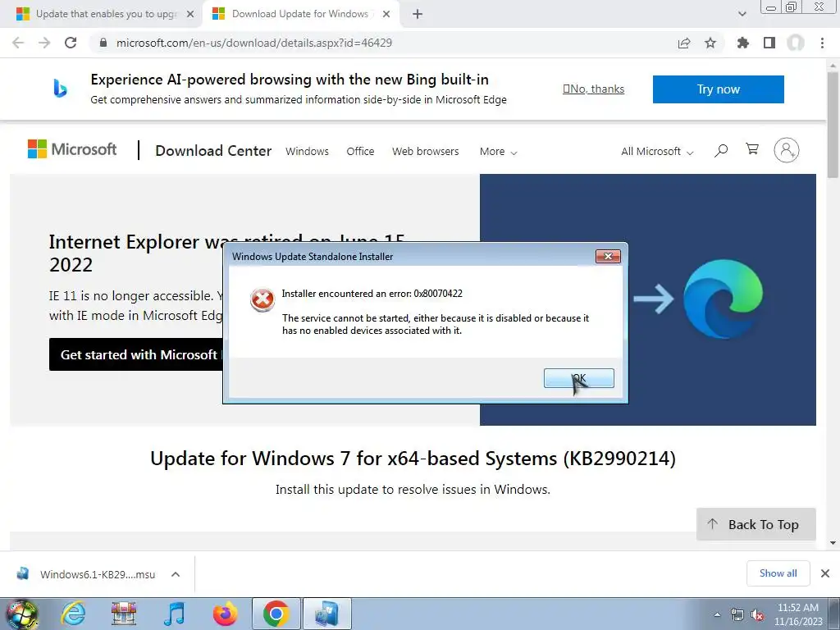Screen dimensions: 840x630
Task: Launch Internet Explorer from the taskbar
Action: [73, 614]
